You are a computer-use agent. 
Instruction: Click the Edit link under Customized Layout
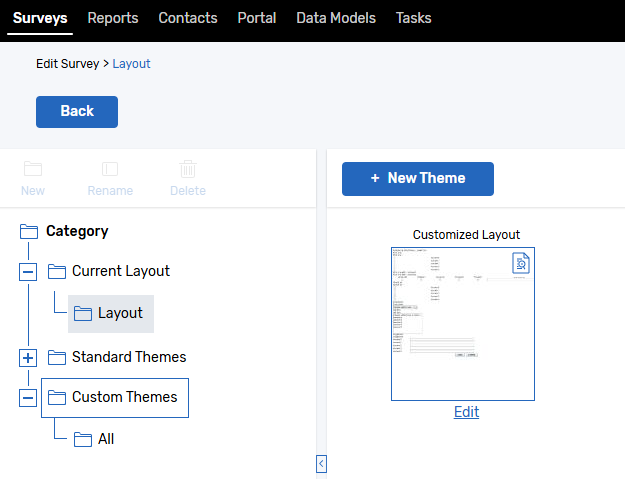[466, 412]
